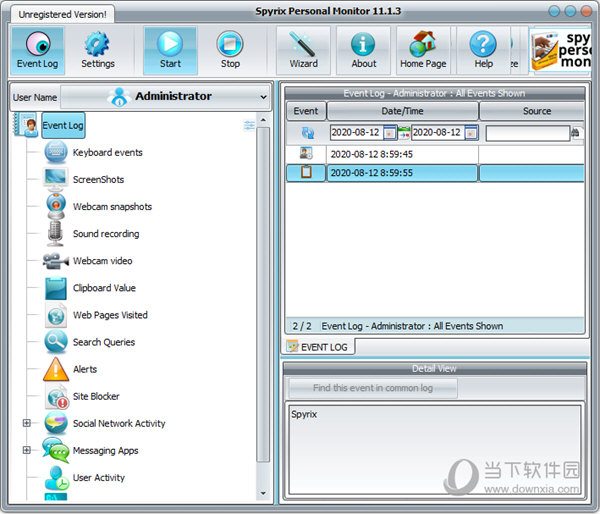
Task: Sort by the Date/Time column header
Action: (402, 111)
